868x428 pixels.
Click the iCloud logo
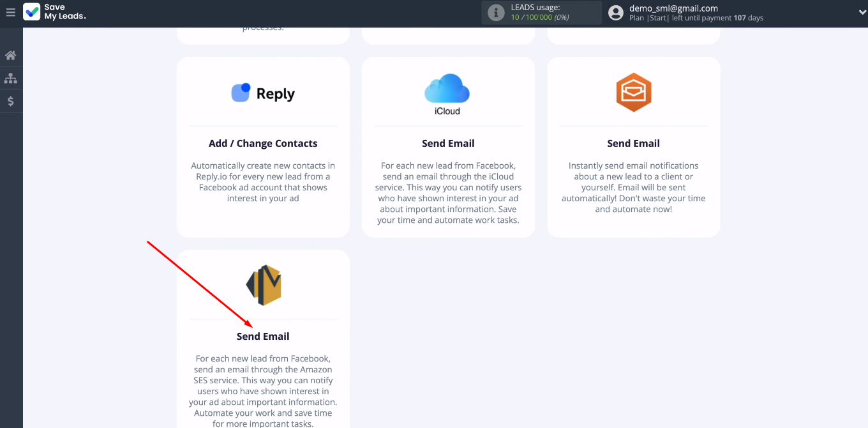tap(447, 94)
